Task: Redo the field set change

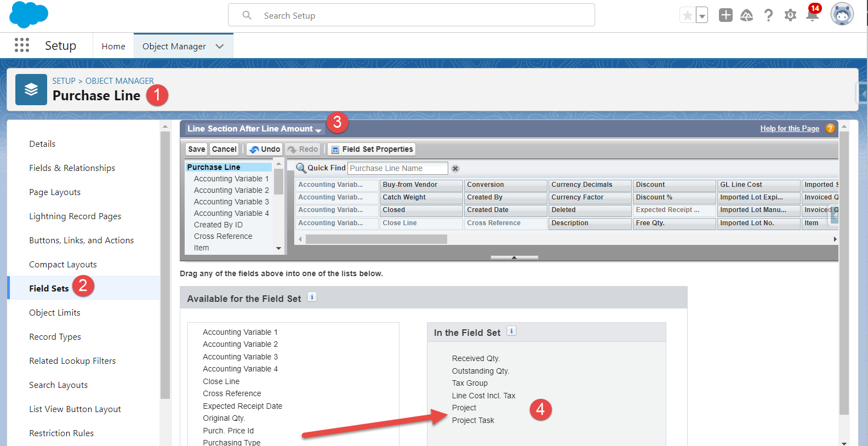Action: (x=302, y=149)
